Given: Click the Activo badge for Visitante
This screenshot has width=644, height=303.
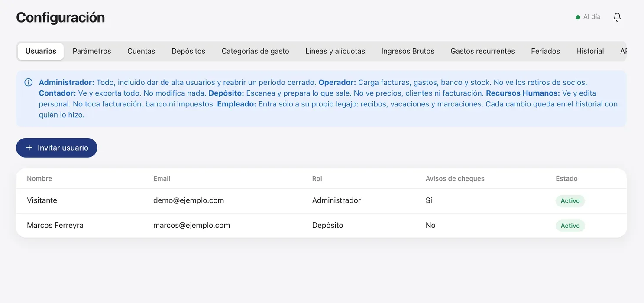Looking at the screenshot, I should (x=570, y=201).
